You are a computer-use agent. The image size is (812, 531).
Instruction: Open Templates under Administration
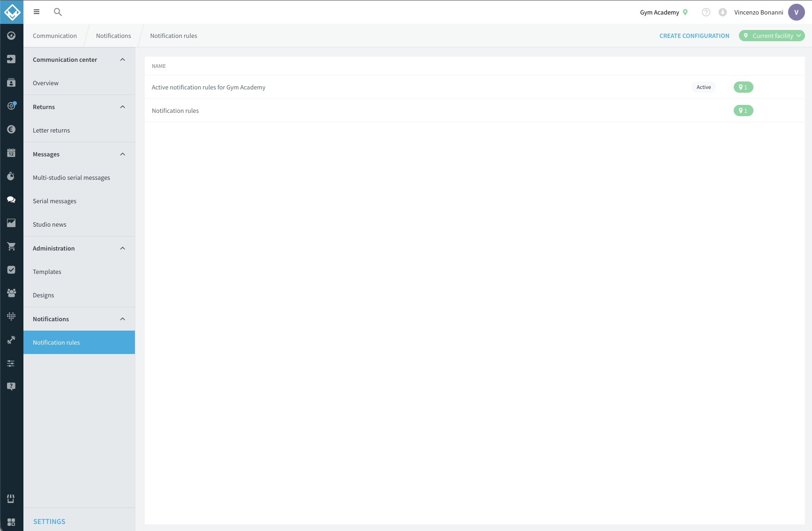[x=79, y=272]
